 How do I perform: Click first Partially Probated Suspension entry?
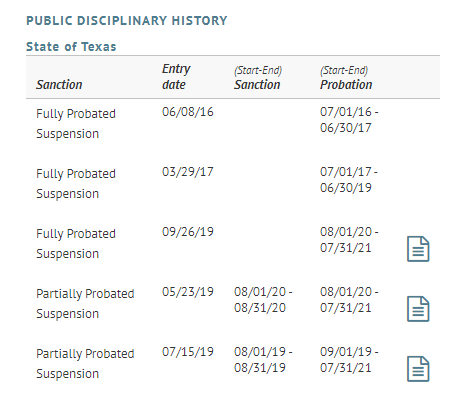85,304
